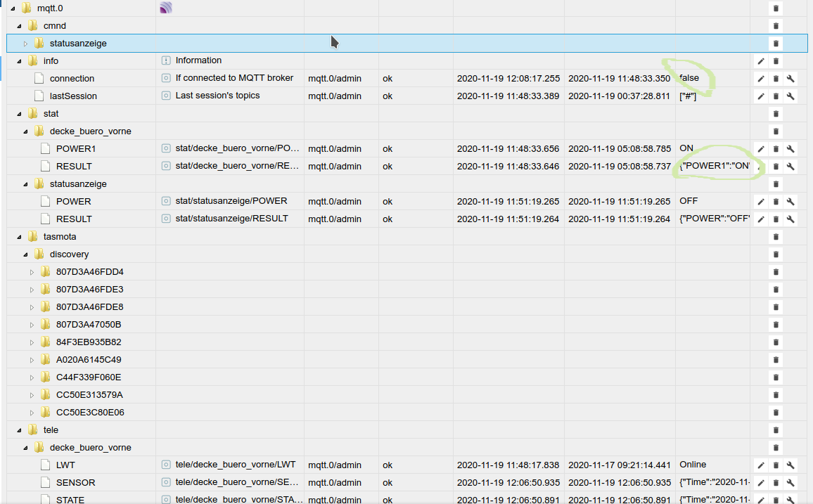Open wrench settings for connection row
The width and height of the screenshot is (813, 504).
coord(790,79)
